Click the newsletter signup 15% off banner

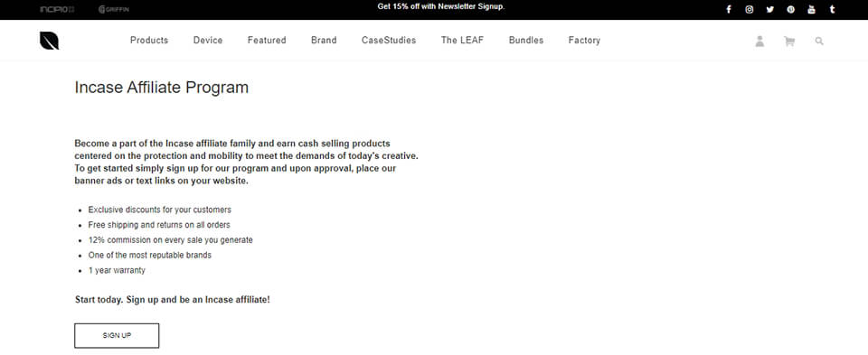pyautogui.click(x=441, y=6)
